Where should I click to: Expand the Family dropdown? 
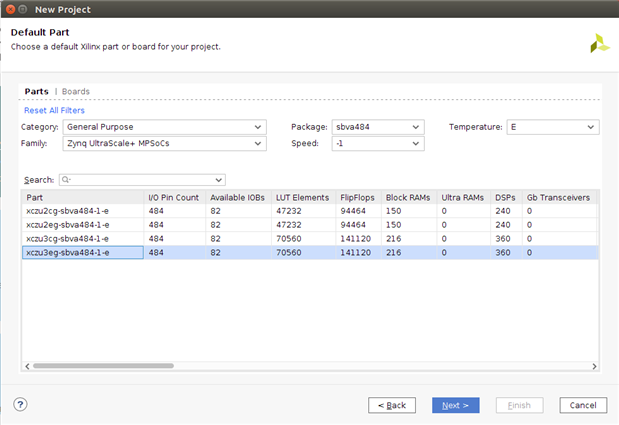tap(164, 144)
